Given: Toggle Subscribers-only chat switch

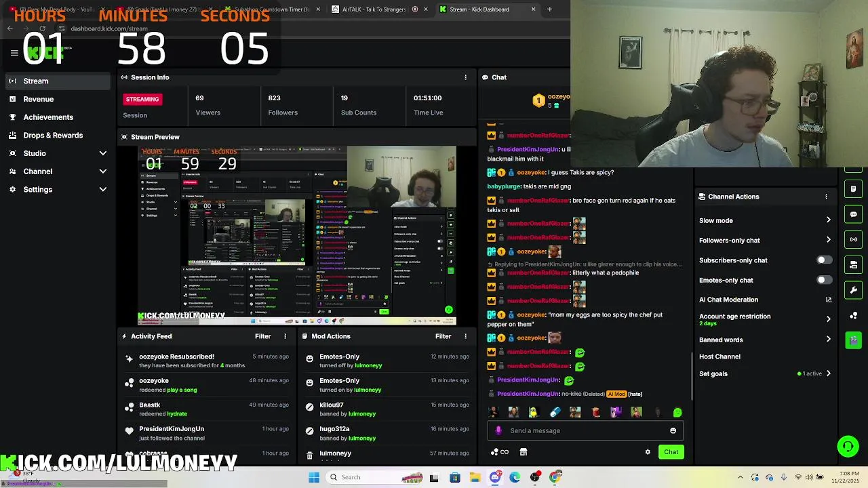Looking at the screenshot, I should 824,260.
